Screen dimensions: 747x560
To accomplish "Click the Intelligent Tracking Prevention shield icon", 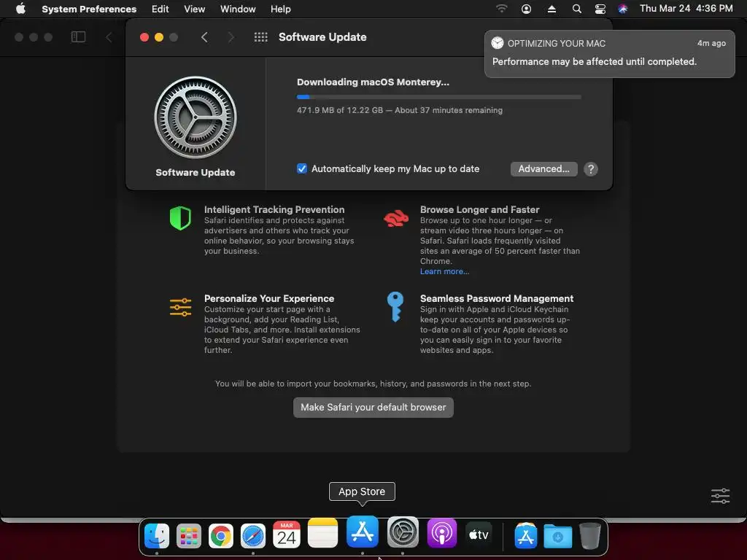I will pyautogui.click(x=181, y=217).
